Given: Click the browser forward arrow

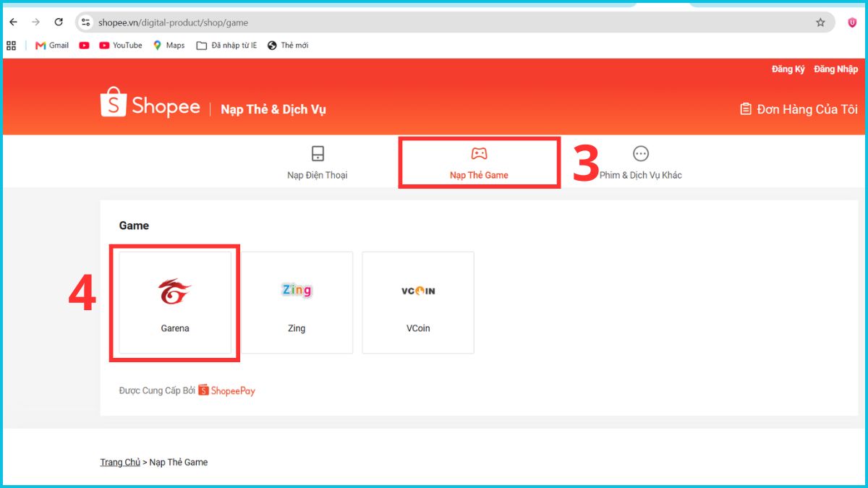Looking at the screenshot, I should point(35,22).
